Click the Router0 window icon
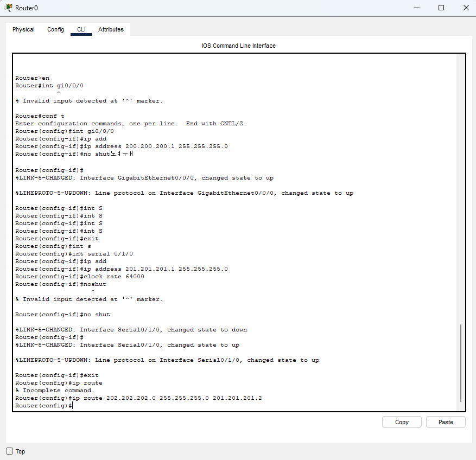476x460 pixels. (x=9, y=8)
